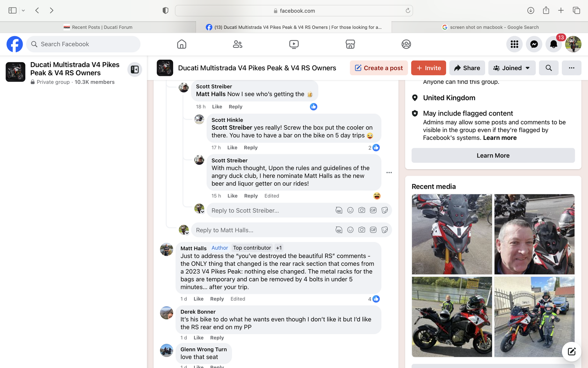The height and width of the screenshot is (368, 588).
Task: Open the recent media photo of red bike front
Action: click(452, 234)
